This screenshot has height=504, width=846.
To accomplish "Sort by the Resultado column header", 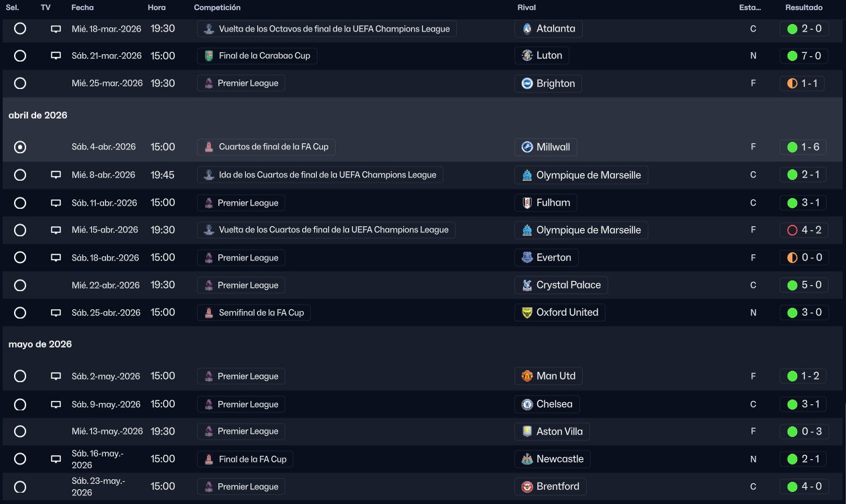I will 804,7.
